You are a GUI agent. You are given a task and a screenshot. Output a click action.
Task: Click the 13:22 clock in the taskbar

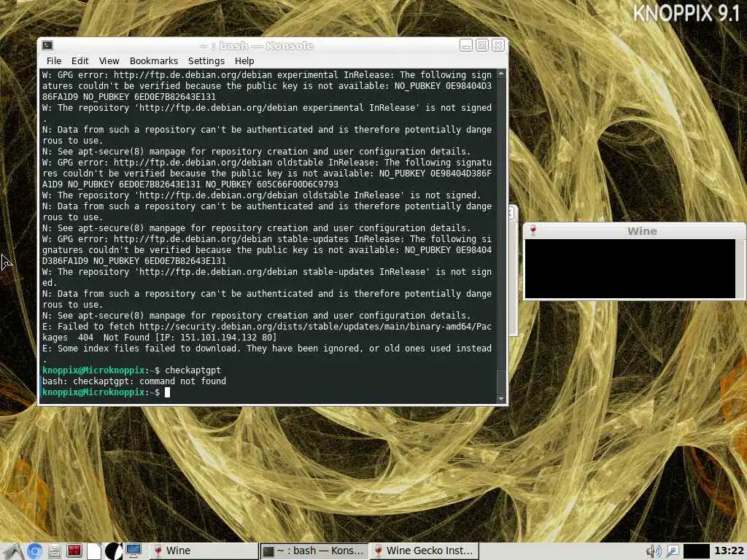(729, 551)
